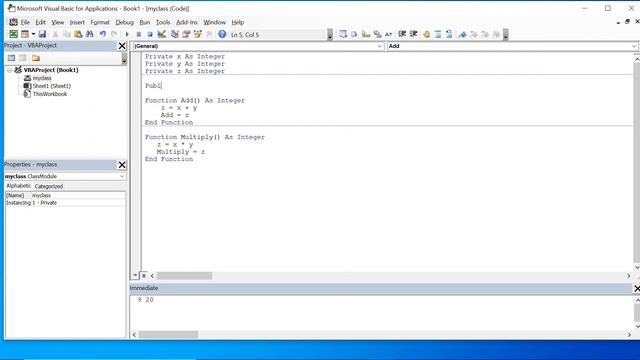Click the (Name) property row

coord(65,196)
